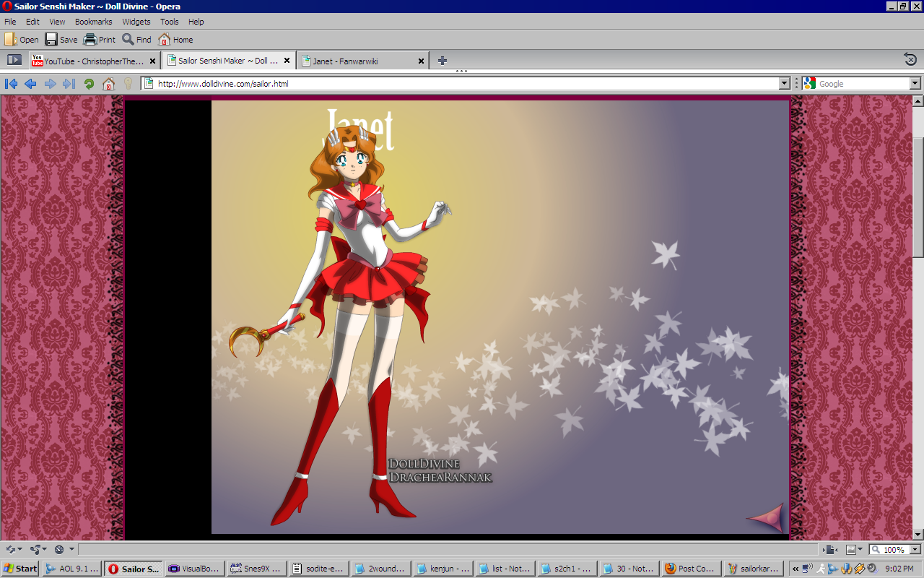Viewport: 924px width, 578px height.
Task: Toggle the side panel button
Action: pos(14,60)
